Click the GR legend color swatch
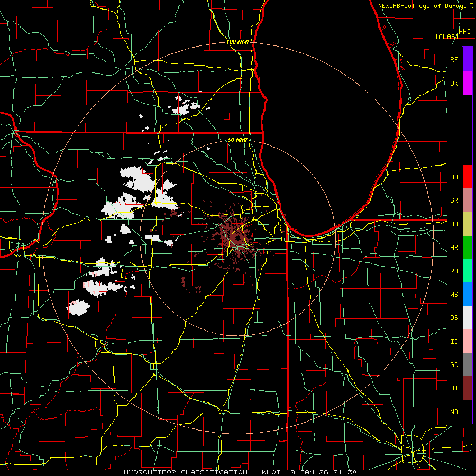 (467, 200)
